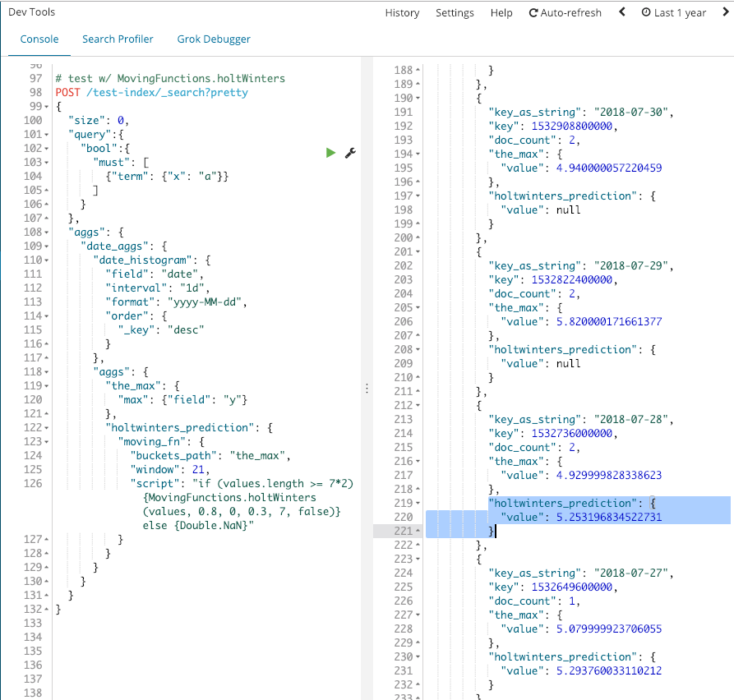Collapse output bucket at line 223

point(418,560)
